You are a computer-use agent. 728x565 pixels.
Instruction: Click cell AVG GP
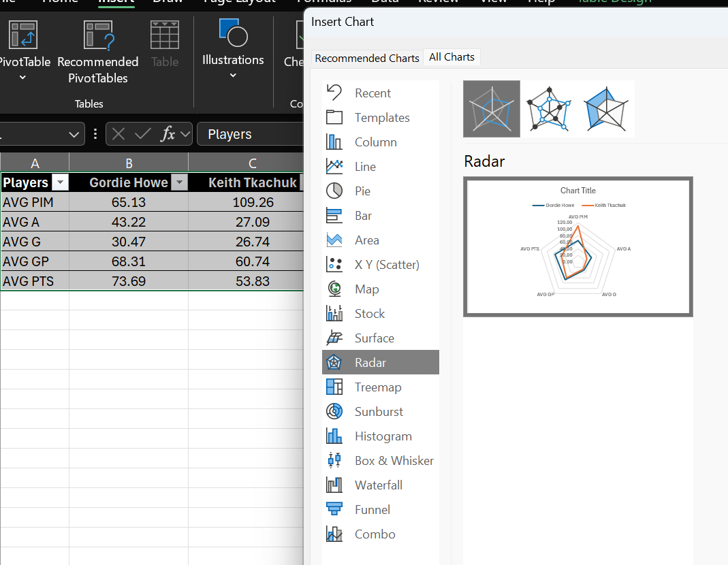coord(35,261)
